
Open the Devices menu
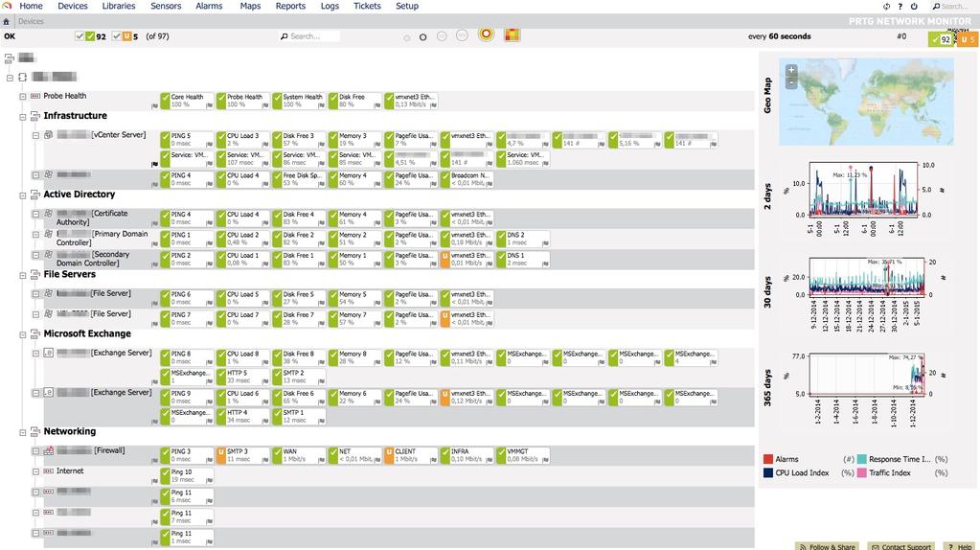tap(73, 7)
